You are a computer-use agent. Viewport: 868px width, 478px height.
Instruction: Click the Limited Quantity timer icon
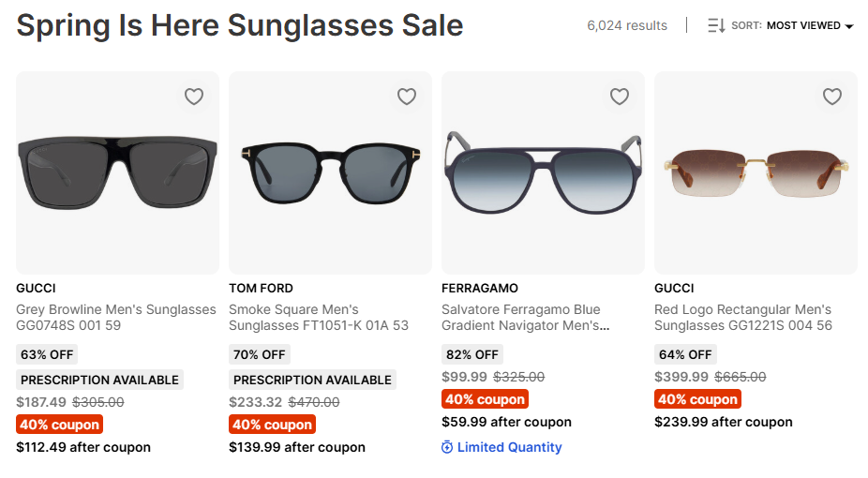447,447
